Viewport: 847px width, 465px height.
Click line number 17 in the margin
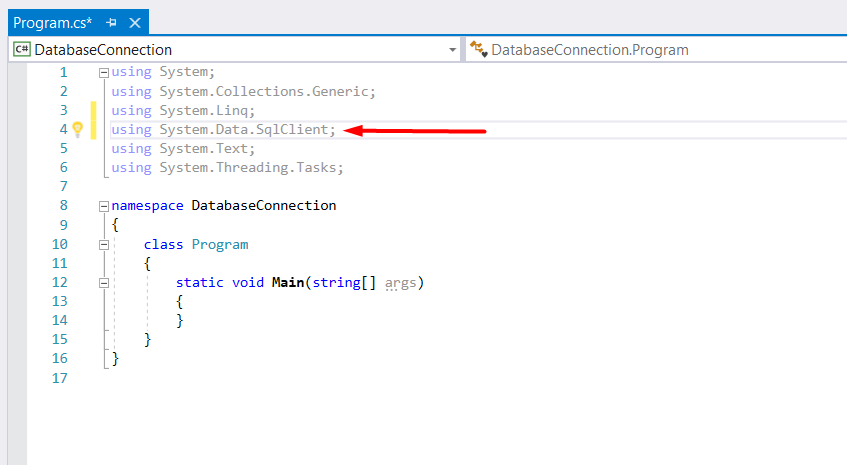59,378
